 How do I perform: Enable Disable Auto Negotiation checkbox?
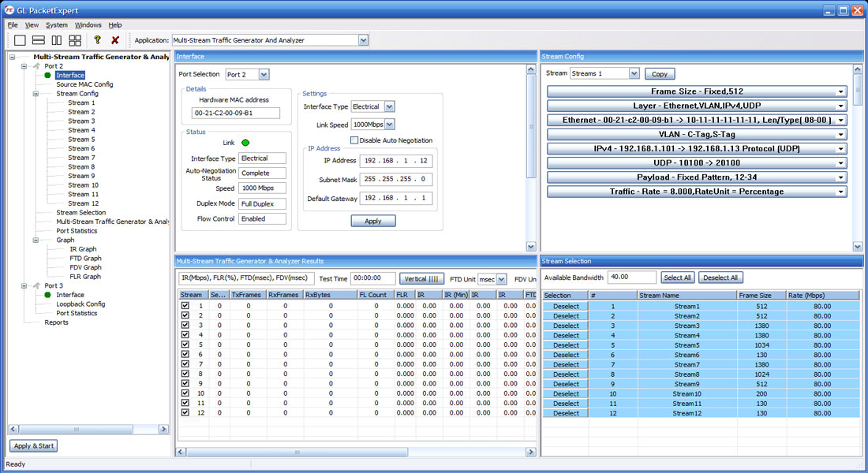(354, 140)
